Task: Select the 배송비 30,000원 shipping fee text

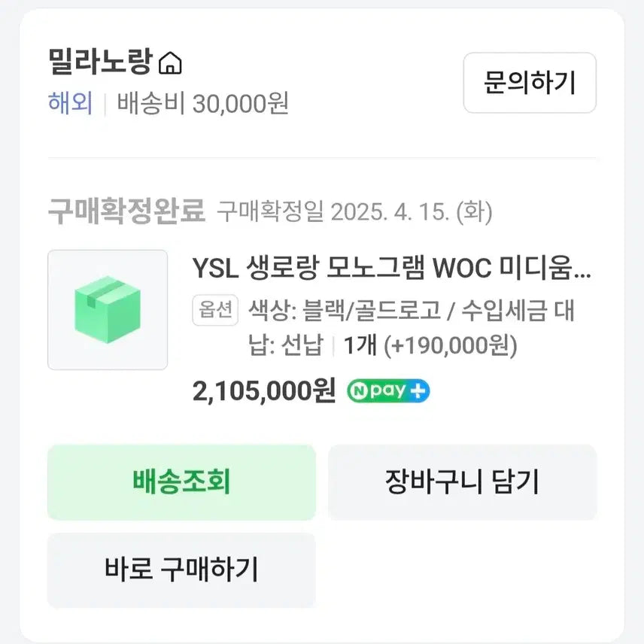Action: [202, 103]
